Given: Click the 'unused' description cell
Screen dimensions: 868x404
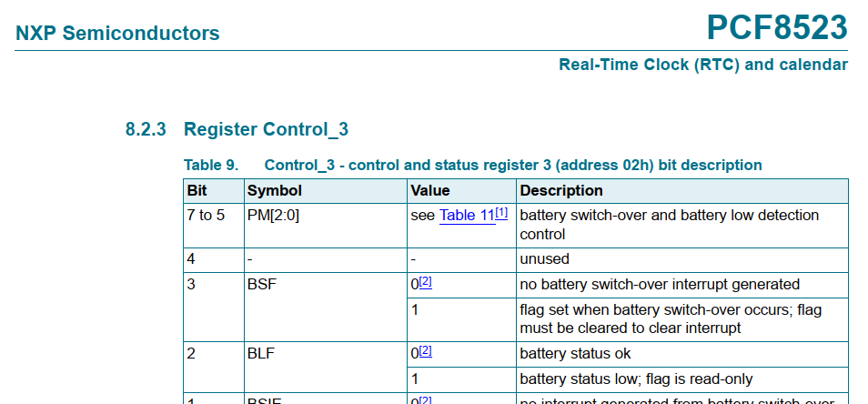Looking at the screenshot, I should [x=682, y=260].
